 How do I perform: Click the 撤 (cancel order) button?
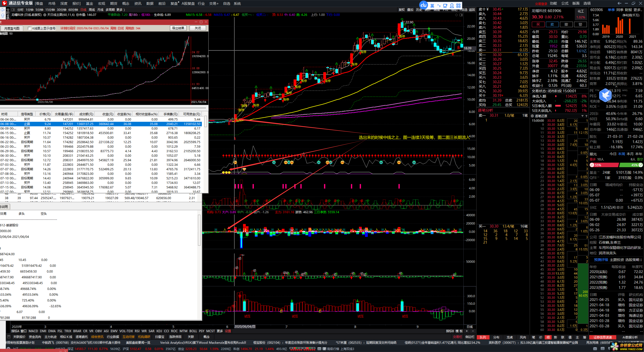coord(566,24)
